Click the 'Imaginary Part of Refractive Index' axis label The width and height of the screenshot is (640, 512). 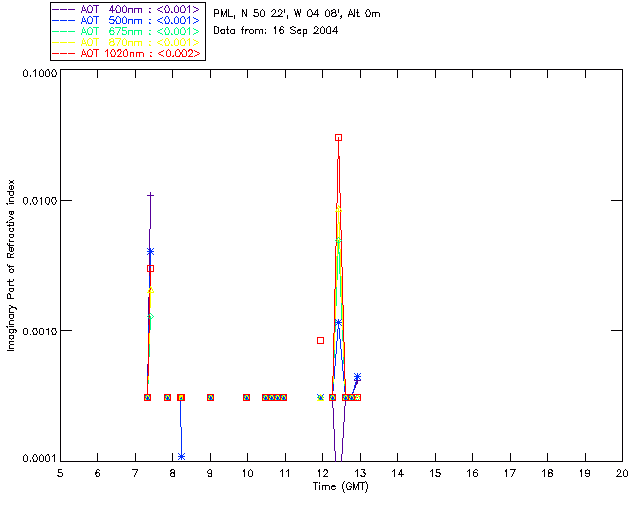(11, 265)
